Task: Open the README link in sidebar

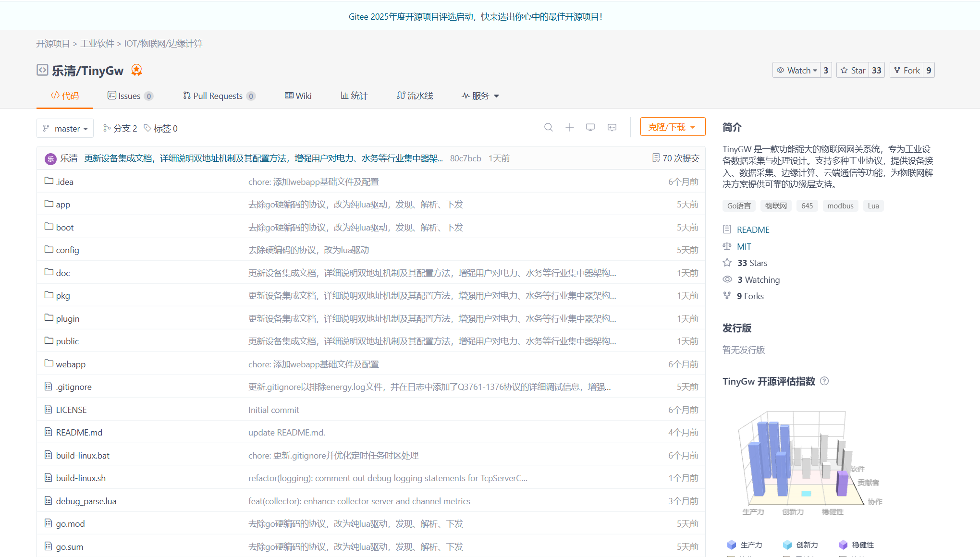Action: pos(752,230)
